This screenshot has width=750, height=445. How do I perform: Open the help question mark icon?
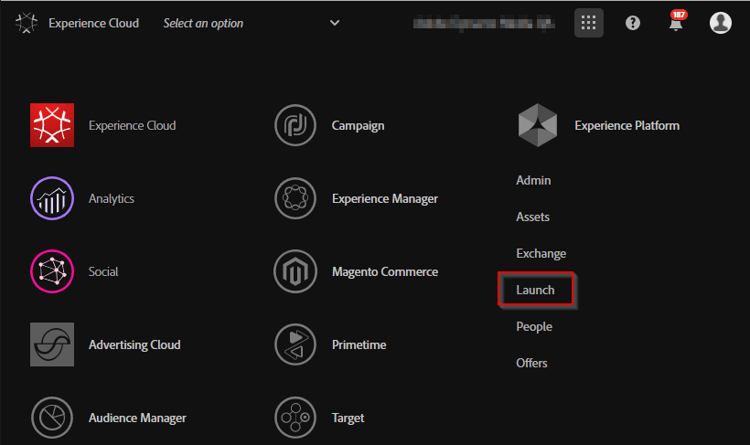click(x=632, y=22)
